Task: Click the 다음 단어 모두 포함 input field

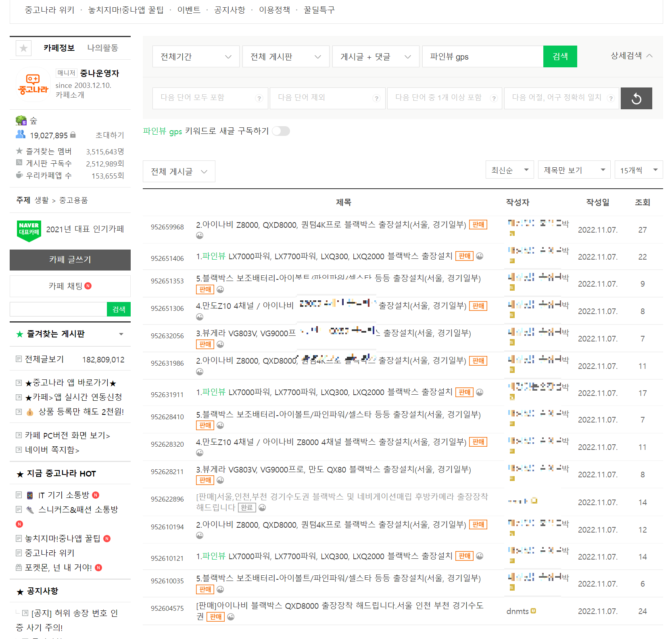Action: (210, 98)
